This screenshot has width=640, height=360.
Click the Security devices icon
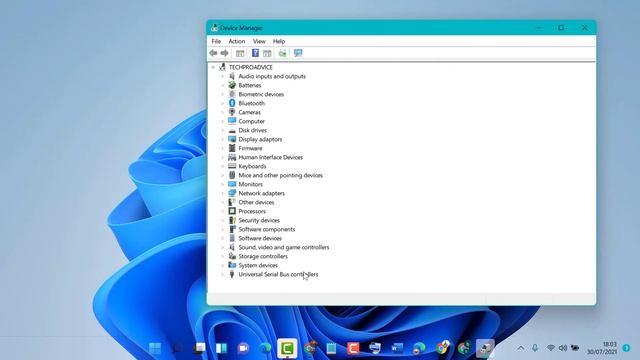(x=232, y=220)
